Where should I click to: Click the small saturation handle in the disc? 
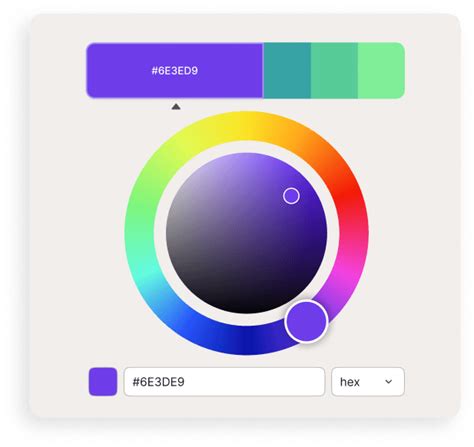[x=291, y=196]
